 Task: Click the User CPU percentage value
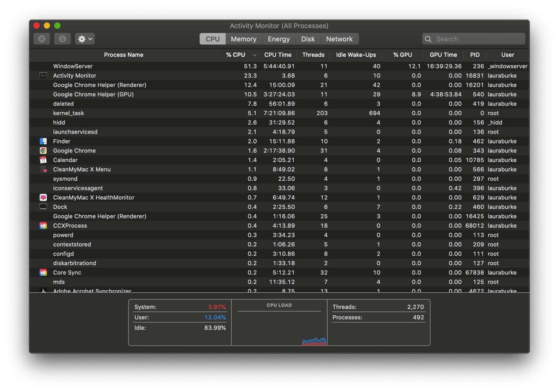coord(215,317)
